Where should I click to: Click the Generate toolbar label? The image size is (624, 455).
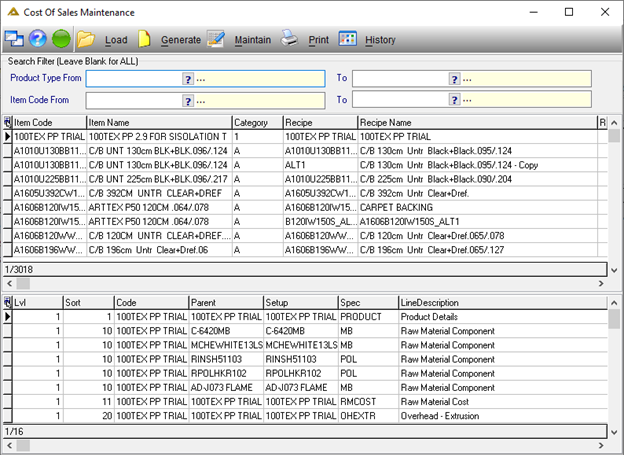point(181,40)
